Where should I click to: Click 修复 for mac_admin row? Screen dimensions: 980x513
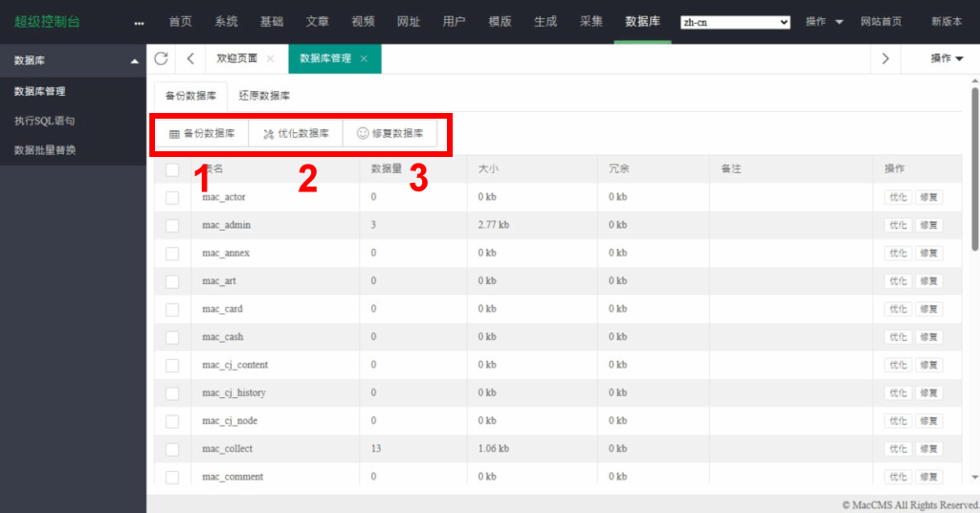coord(928,226)
